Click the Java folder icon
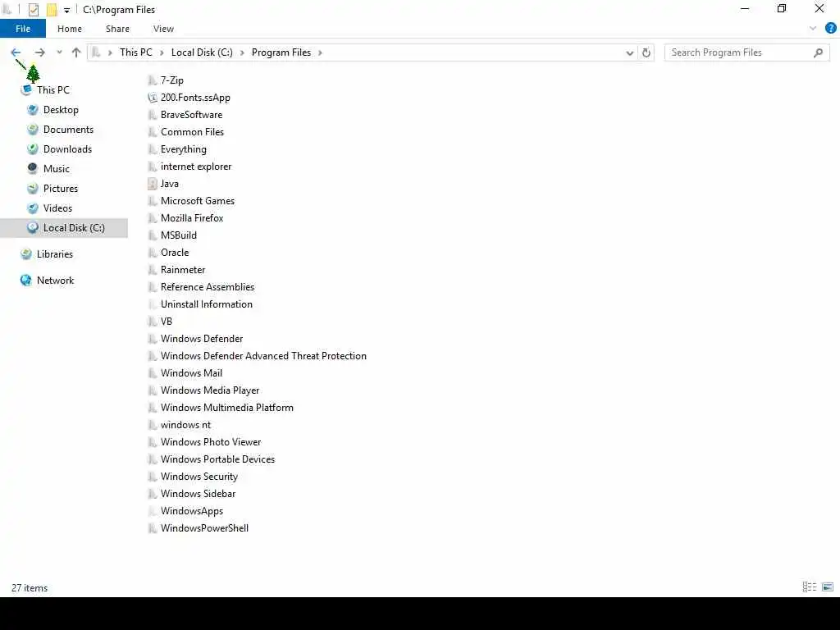The image size is (840, 630). click(x=152, y=184)
